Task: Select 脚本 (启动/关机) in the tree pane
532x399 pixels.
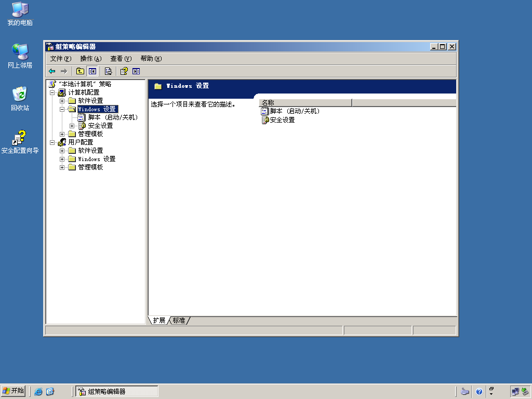Action: point(113,117)
